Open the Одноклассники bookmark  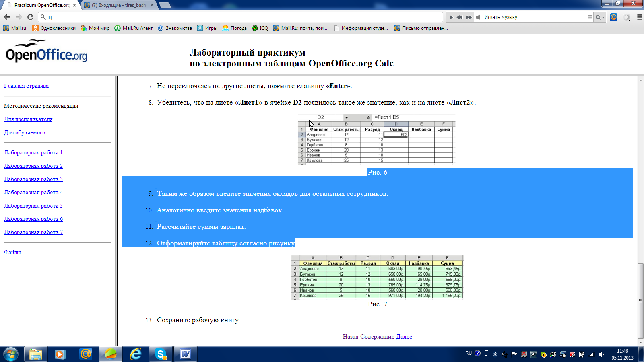54,28
